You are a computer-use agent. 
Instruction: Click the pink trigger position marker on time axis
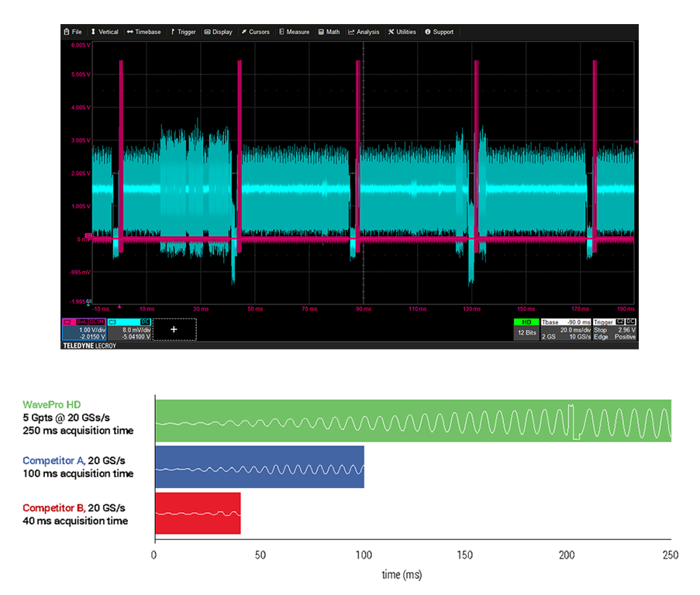click(x=119, y=308)
